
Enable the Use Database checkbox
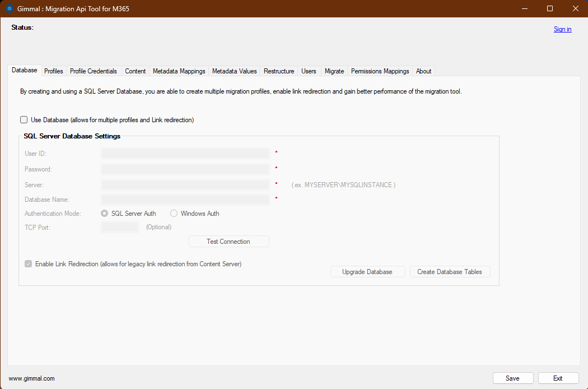click(x=24, y=119)
